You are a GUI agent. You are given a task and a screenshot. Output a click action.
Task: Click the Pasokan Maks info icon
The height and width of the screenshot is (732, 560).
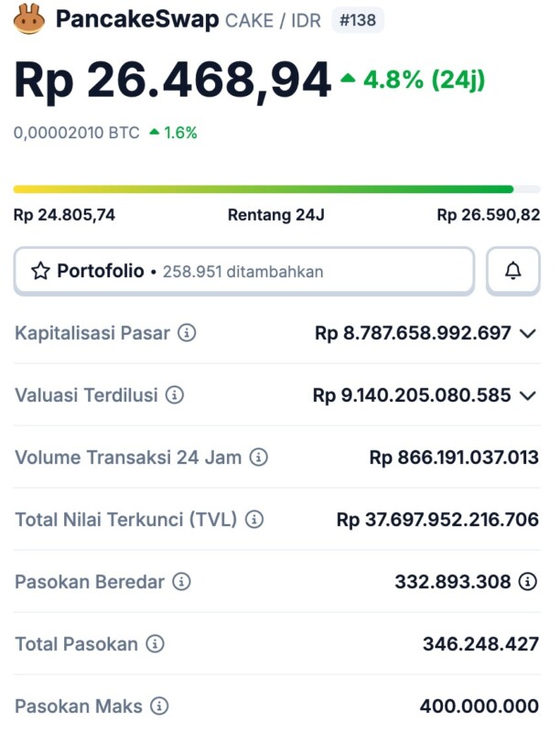tap(159, 706)
